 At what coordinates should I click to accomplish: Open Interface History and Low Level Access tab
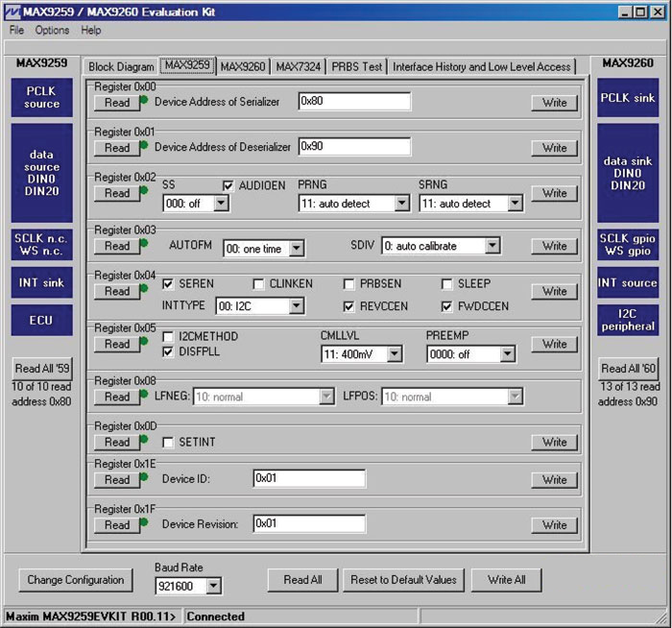pos(482,67)
